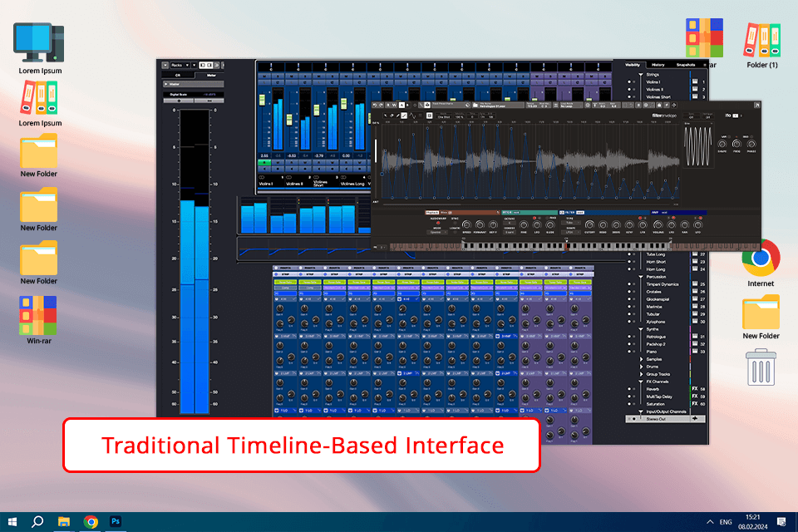Switch to the Snapshots tab

686,65
